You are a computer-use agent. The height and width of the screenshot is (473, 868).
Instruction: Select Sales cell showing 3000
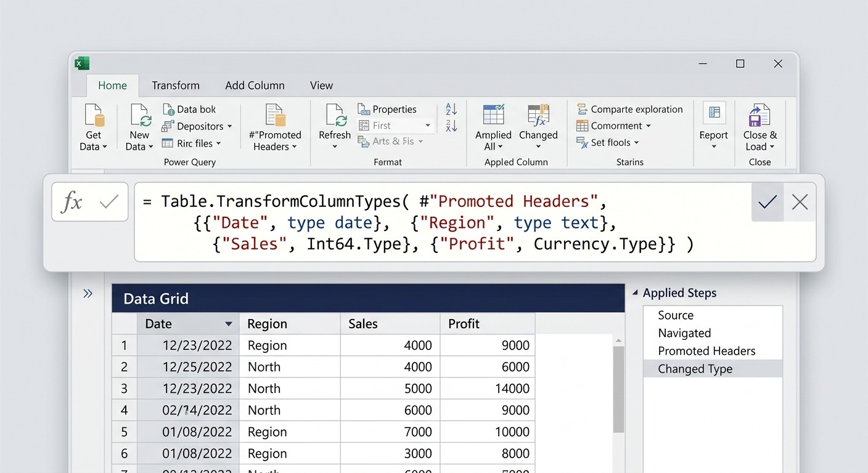[390, 453]
